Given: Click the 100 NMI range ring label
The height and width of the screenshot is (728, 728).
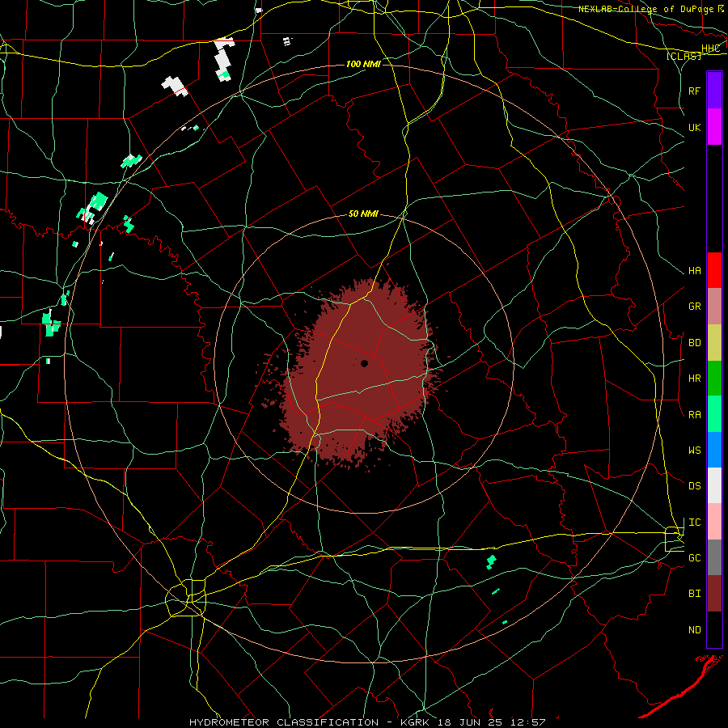Looking at the screenshot, I should pyautogui.click(x=363, y=64).
